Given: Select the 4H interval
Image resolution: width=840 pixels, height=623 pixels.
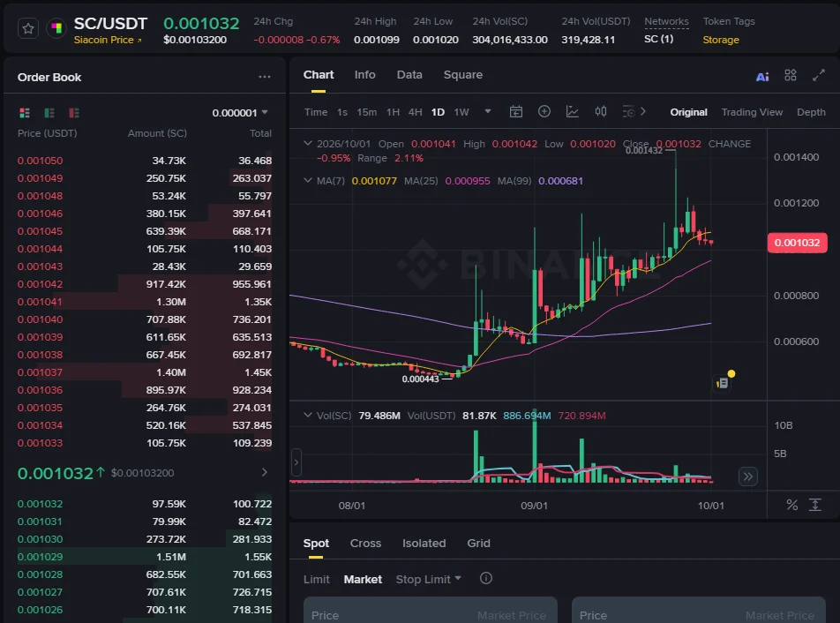Looking at the screenshot, I should pyautogui.click(x=415, y=112).
